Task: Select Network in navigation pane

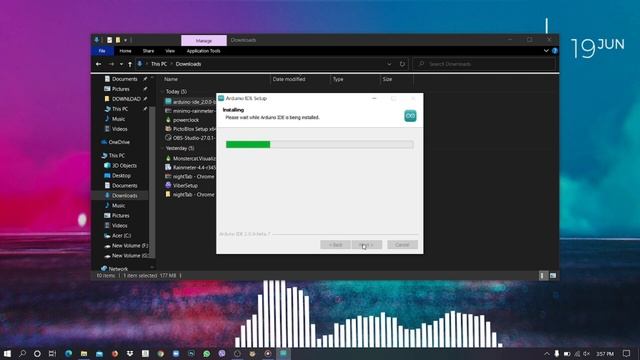Action: 118,269
